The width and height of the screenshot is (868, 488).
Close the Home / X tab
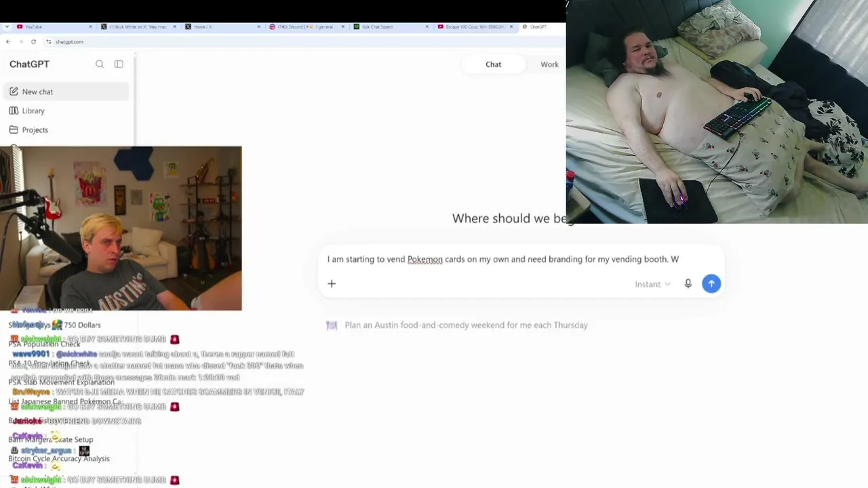click(x=258, y=26)
